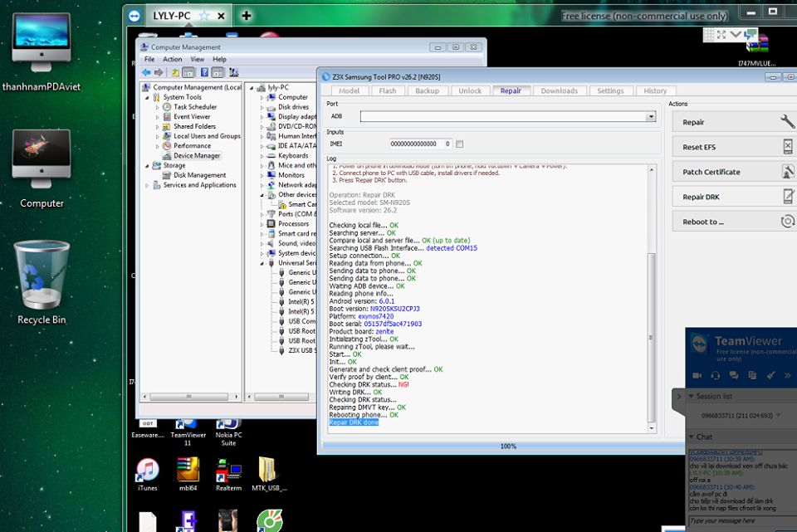Click the TeamViewer whiteboard brush icon

770,375
